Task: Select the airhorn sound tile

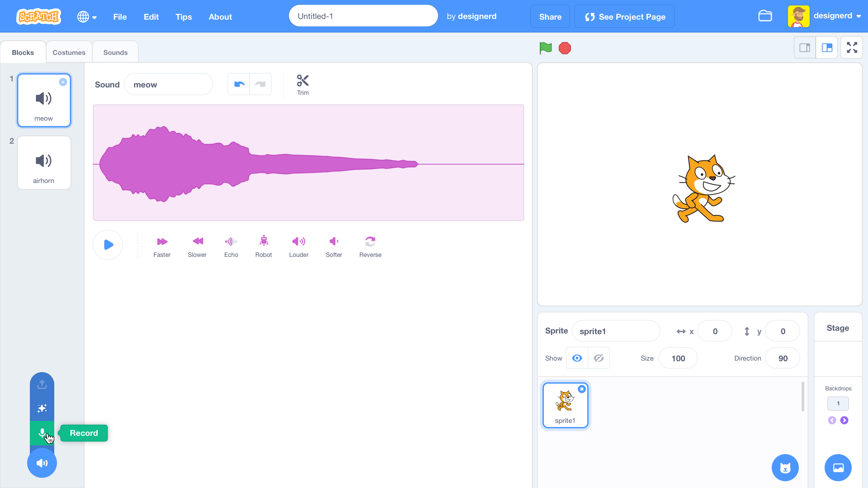Action: coord(44,163)
